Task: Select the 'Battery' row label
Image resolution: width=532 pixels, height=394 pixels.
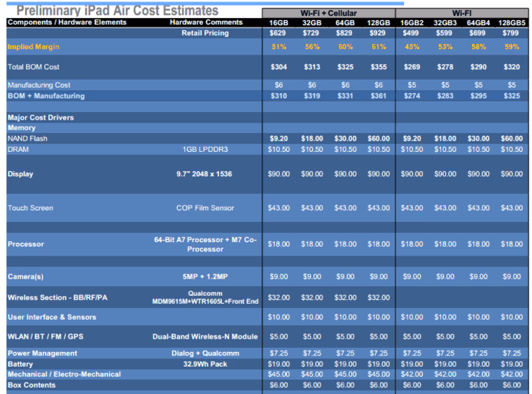Action: (20, 364)
